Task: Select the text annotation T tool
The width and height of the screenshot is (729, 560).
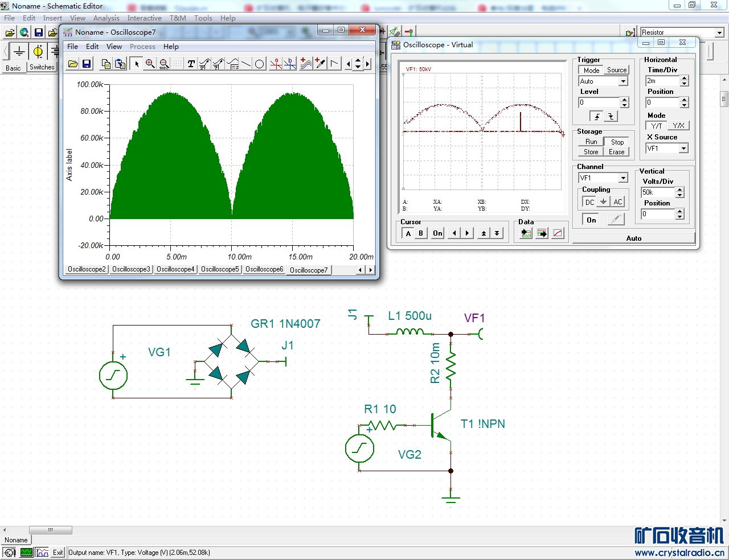Action: (x=191, y=64)
